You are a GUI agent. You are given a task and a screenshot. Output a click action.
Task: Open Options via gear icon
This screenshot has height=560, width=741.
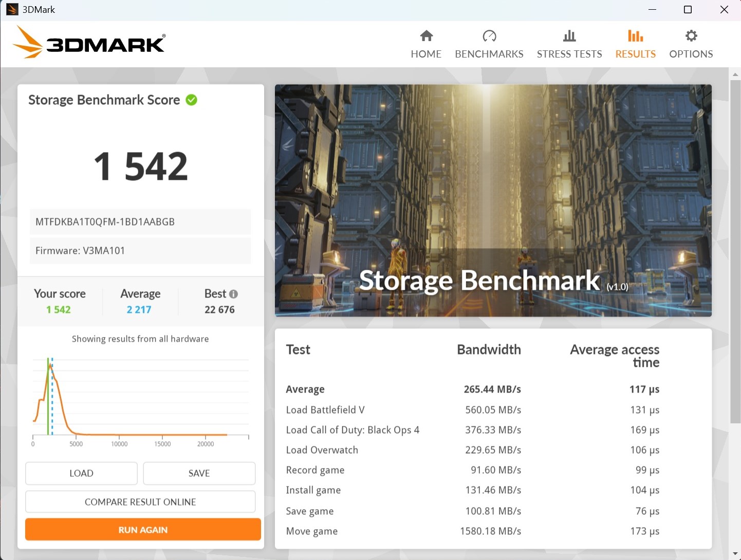[x=691, y=36]
